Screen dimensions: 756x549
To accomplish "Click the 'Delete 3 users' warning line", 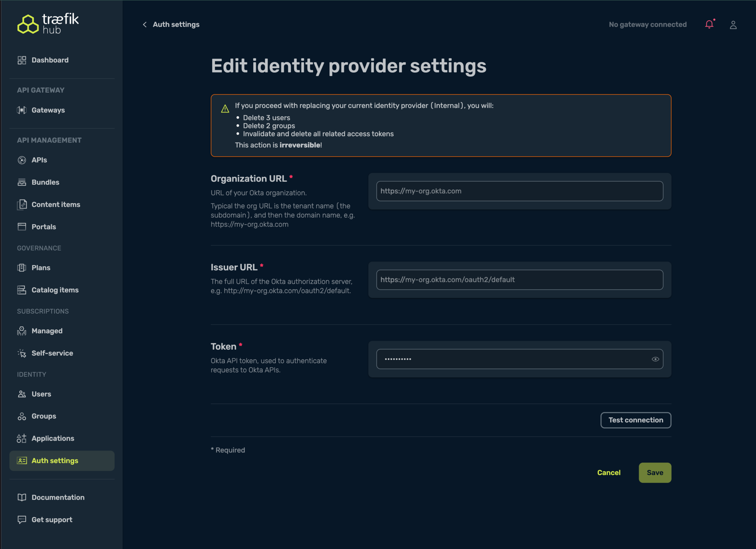I will tap(267, 118).
